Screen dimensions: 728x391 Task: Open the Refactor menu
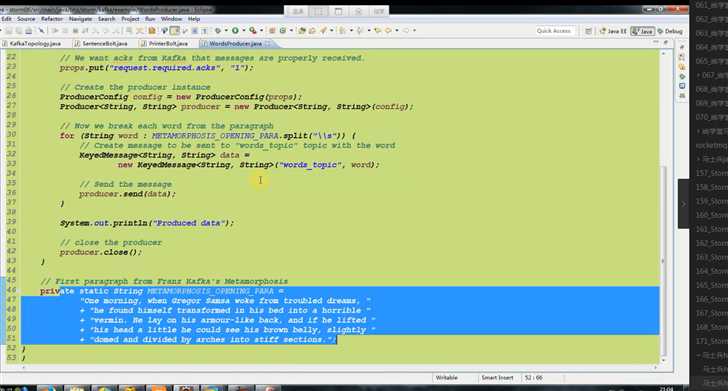(52, 19)
